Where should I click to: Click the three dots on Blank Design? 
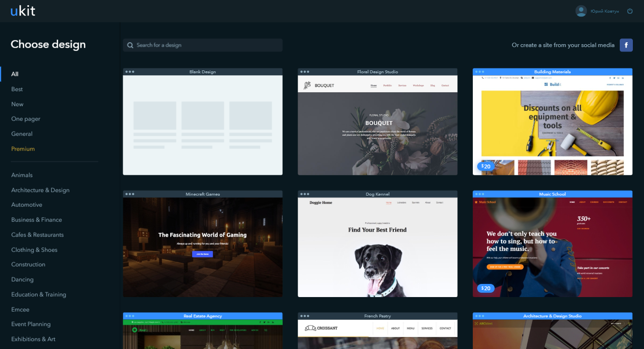pos(129,72)
